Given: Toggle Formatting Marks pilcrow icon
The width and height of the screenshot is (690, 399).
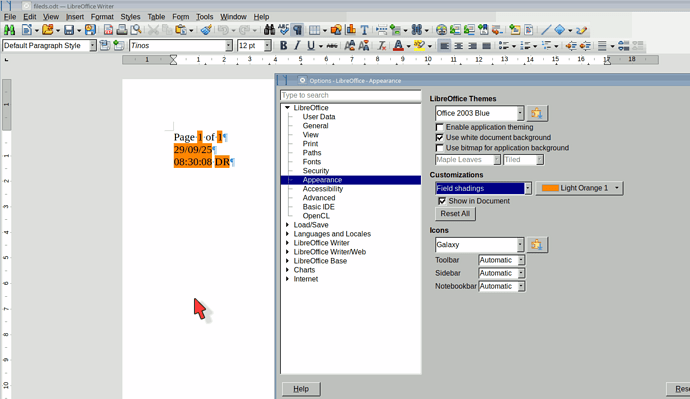Looking at the screenshot, I should 297,30.
